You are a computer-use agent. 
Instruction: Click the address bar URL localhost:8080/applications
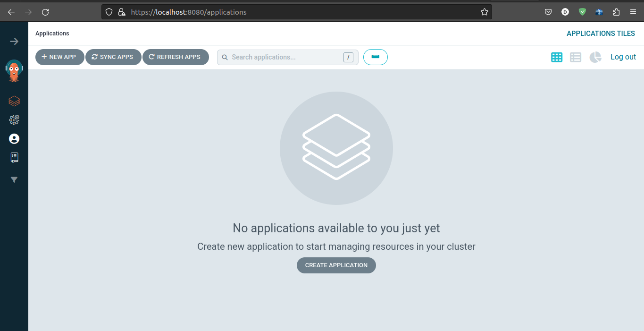coord(189,12)
